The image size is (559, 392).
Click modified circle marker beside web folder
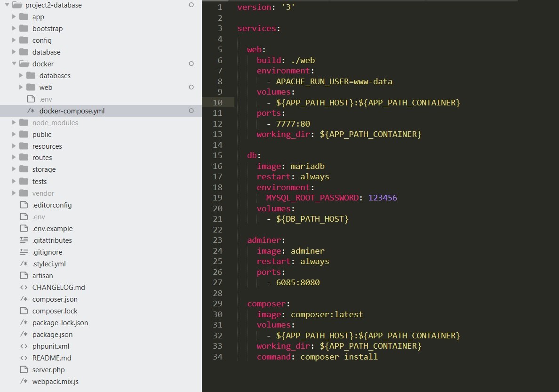(191, 88)
